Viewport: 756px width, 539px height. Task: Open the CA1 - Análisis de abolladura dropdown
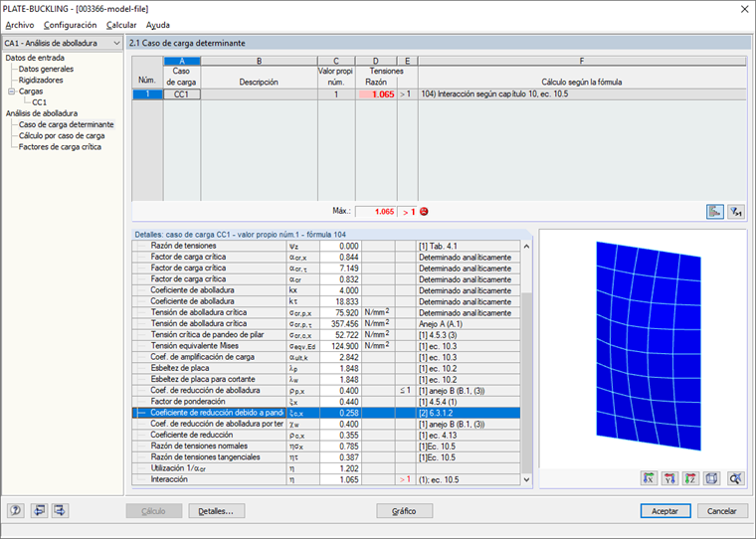pos(63,43)
